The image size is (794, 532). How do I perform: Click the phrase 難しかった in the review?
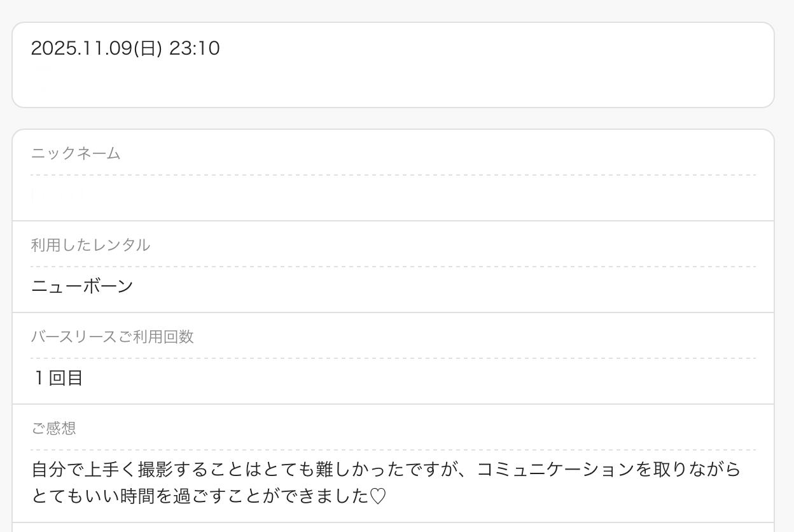(x=359, y=470)
